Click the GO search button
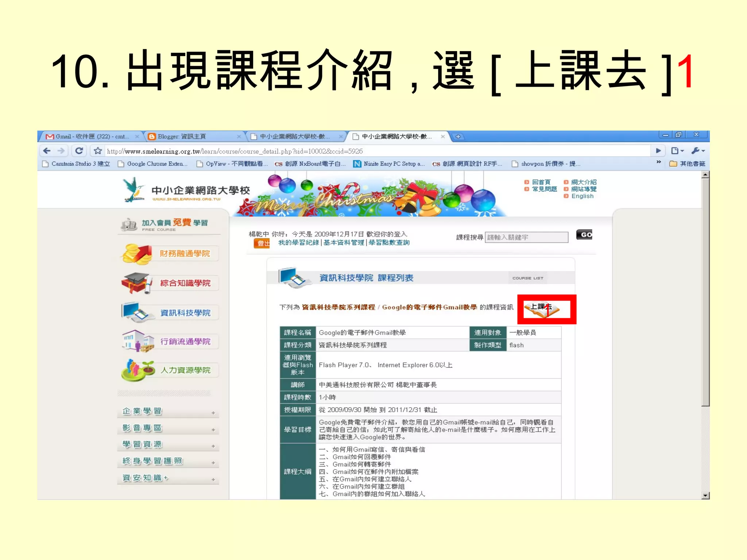The image size is (747, 560). tap(584, 235)
